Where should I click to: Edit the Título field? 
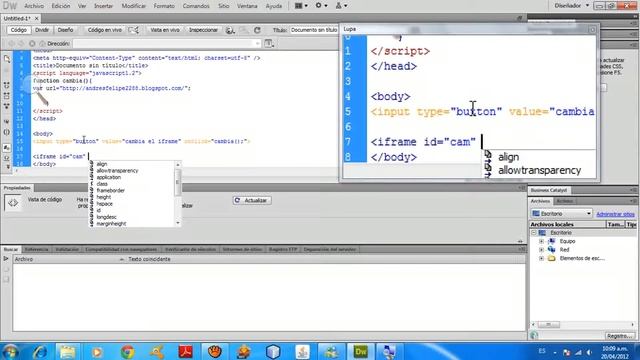coord(314,30)
